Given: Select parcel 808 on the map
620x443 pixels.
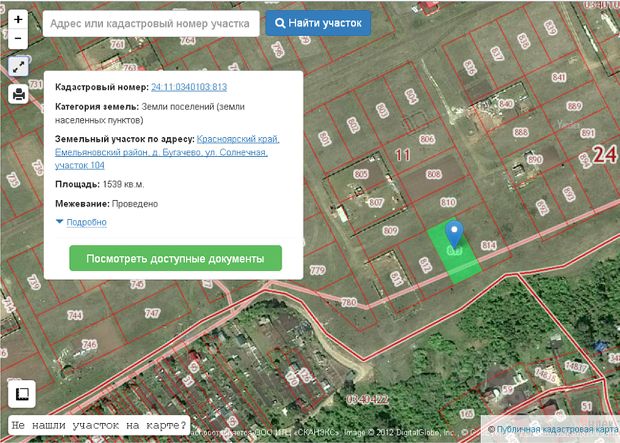Looking at the screenshot, I should (432, 174).
